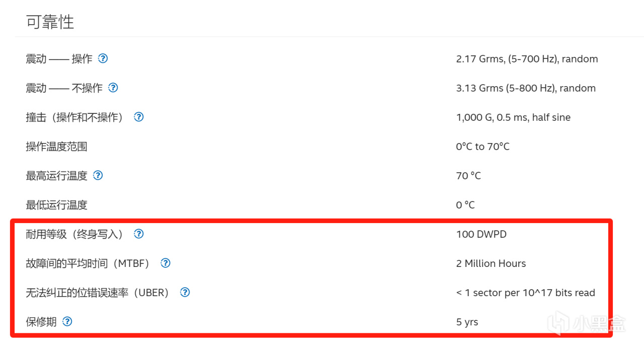
Task: Click the 可靠性 section heading
Action: [x=50, y=22]
